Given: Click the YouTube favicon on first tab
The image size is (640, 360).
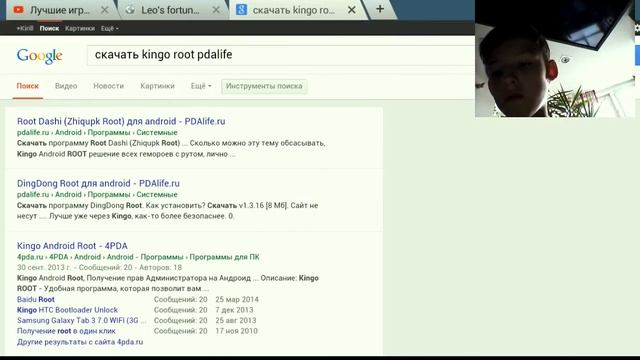Looking at the screenshot, I should click(x=18, y=10).
